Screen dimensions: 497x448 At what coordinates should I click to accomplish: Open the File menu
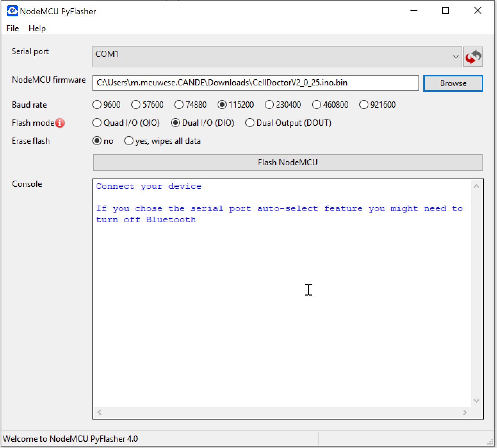pos(13,28)
